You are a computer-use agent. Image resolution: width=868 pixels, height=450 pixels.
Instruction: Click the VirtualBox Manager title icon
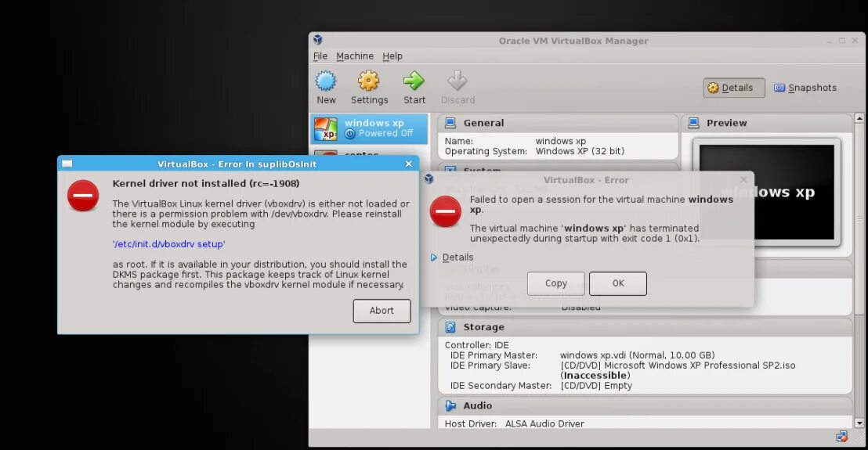click(x=318, y=40)
